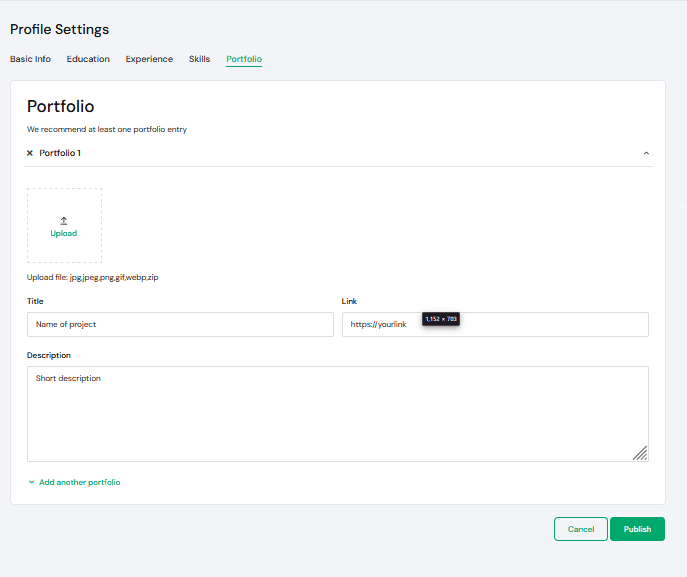Open the Basic Info tab
Viewport: 687px width, 577px height.
point(30,59)
